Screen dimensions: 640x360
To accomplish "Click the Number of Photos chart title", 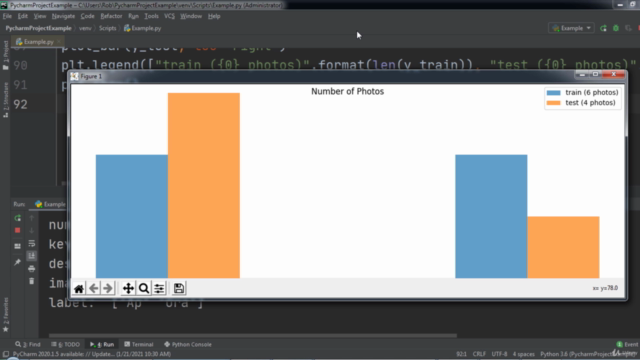I will point(347,91).
